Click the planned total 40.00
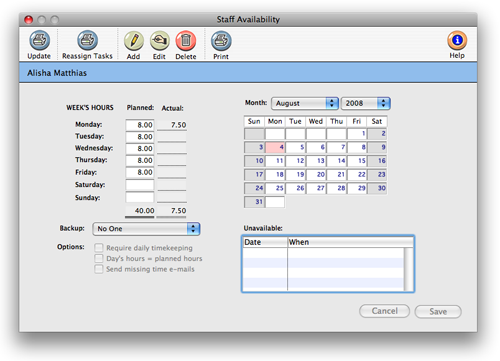The height and width of the screenshot is (361, 500). 140,211
